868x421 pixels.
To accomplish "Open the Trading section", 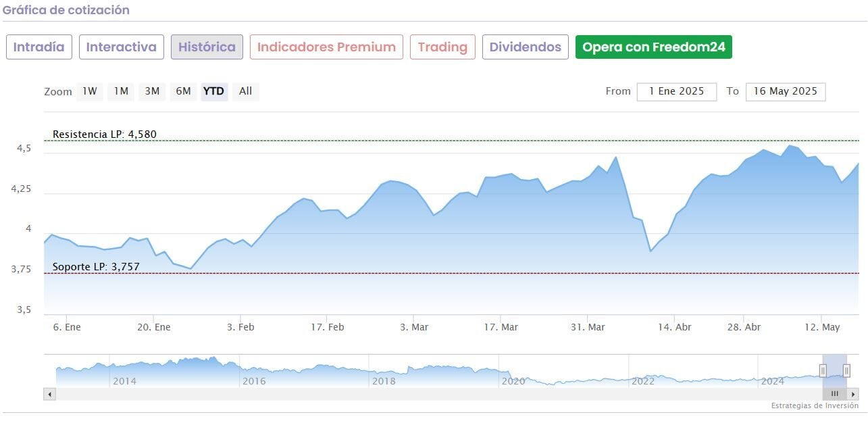I will pos(442,47).
